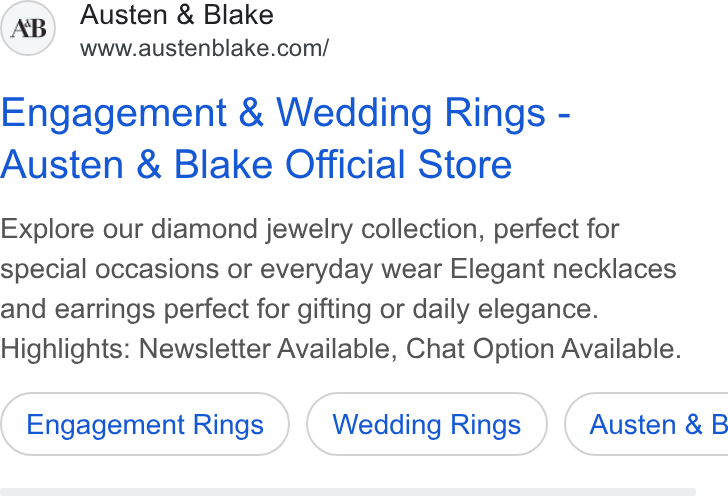Select the Wedding Rings chip
Screen dimensions: 728x496
click(x=427, y=424)
